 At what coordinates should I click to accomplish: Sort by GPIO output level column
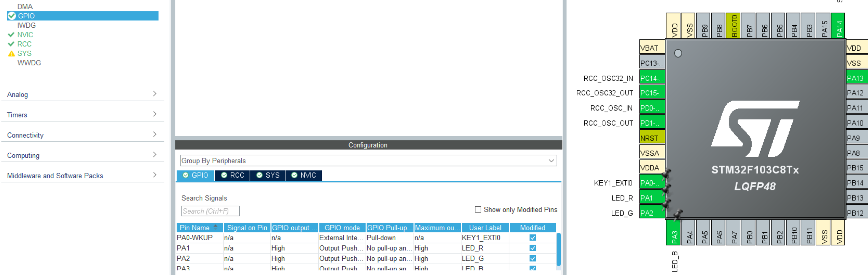pyautogui.click(x=295, y=228)
